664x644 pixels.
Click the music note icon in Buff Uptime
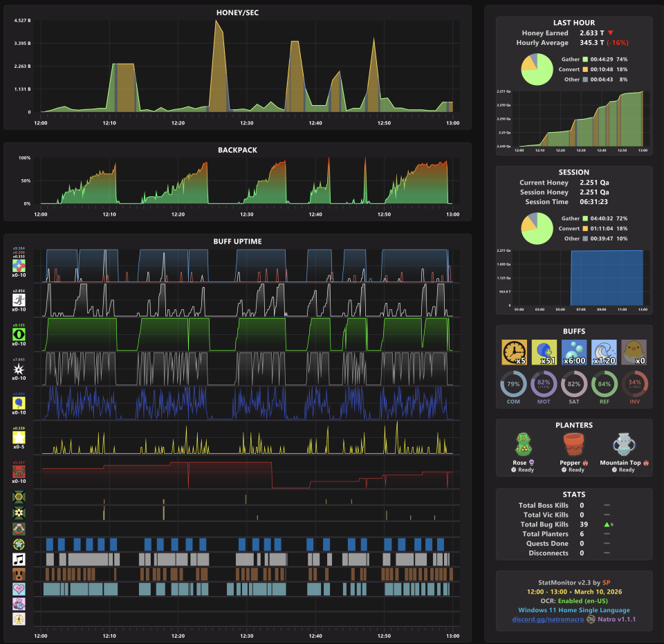19,559
